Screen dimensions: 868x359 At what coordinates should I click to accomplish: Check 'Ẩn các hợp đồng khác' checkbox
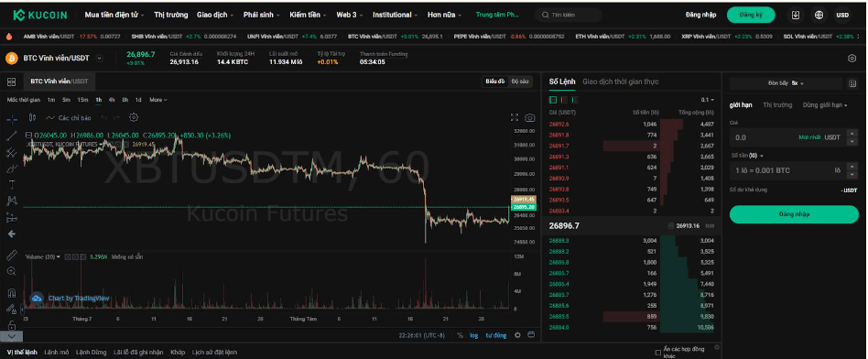[657, 353]
